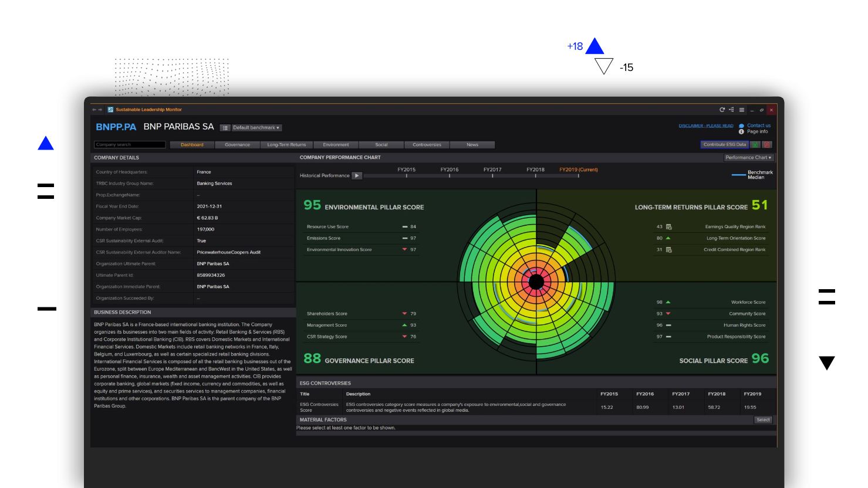The image size is (868, 488).
Task: Select the Social tab
Action: 381,145
